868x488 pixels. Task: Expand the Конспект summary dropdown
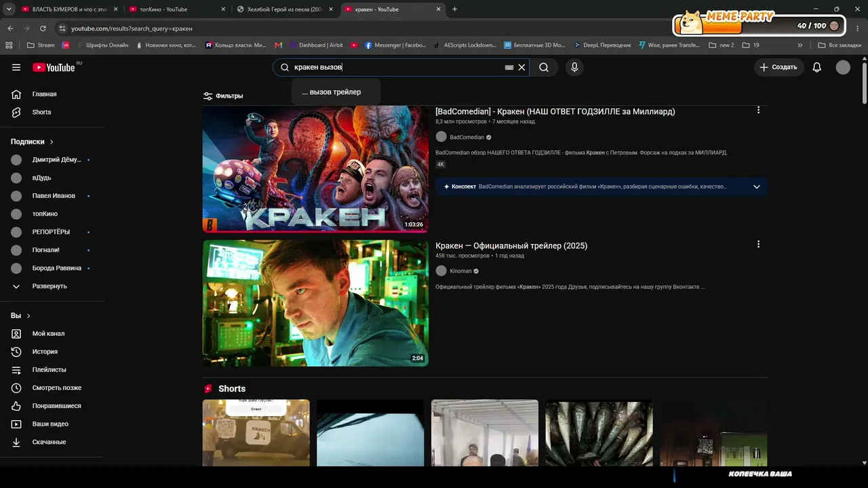[x=757, y=186]
